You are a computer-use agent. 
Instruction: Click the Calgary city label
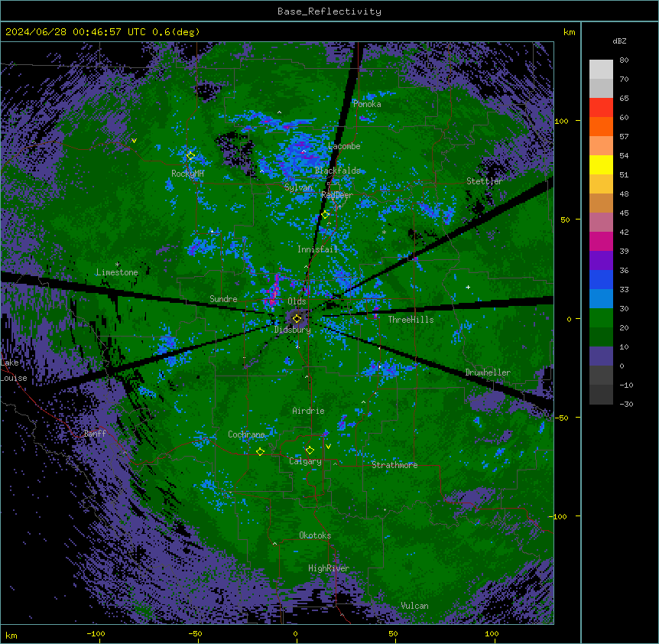[305, 461]
